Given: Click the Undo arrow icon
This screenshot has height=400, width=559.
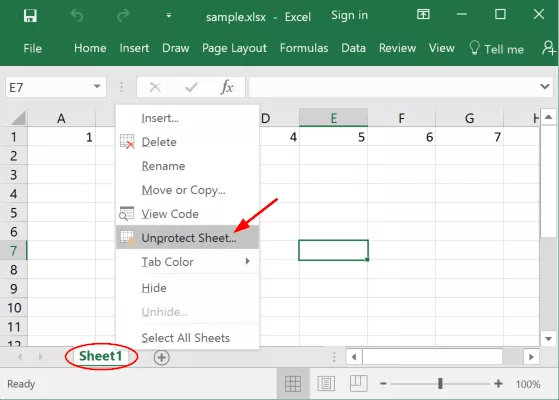Looking at the screenshot, I should [77, 16].
